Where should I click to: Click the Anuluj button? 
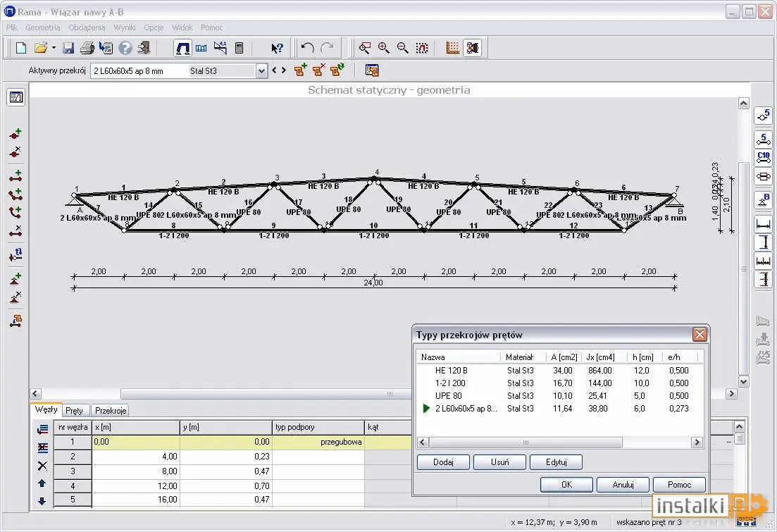click(623, 484)
